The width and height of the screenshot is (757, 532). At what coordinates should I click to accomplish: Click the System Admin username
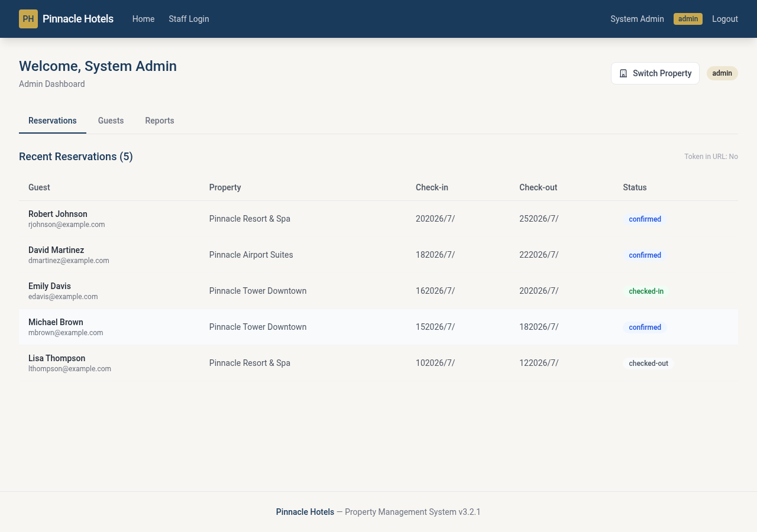[637, 19]
